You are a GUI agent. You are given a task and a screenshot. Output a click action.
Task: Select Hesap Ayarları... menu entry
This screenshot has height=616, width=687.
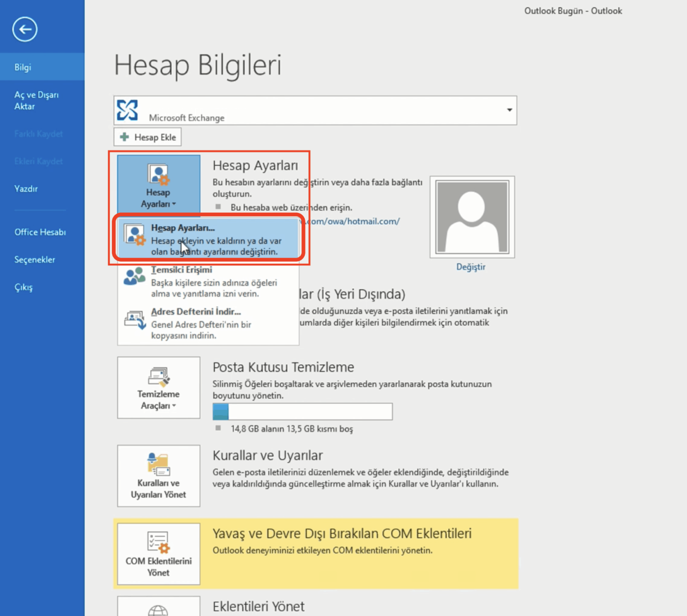(208, 239)
